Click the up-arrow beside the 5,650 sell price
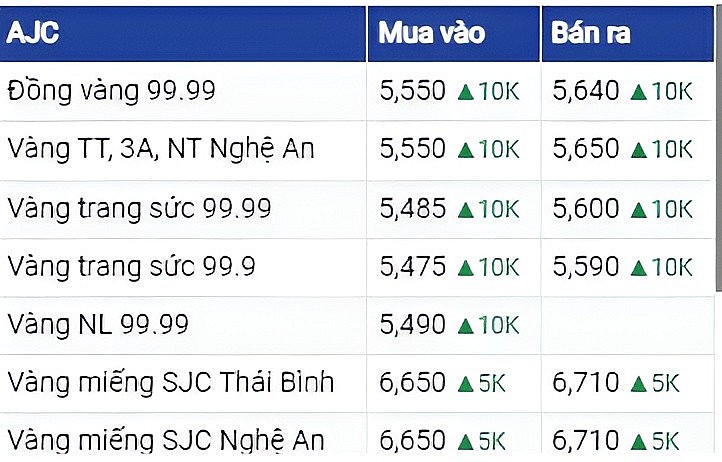722x462 pixels. click(x=638, y=151)
